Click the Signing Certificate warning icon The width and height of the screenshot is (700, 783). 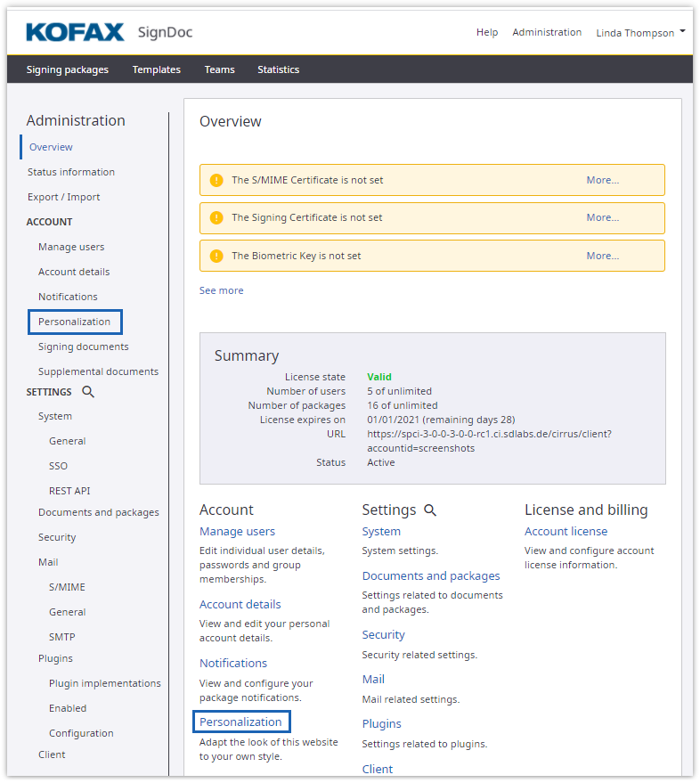[x=216, y=217]
